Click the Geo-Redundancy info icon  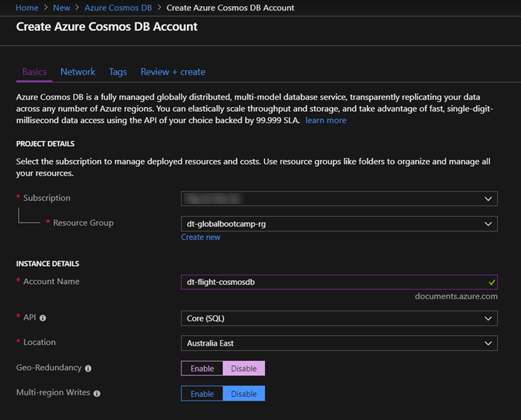click(x=88, y=369)
